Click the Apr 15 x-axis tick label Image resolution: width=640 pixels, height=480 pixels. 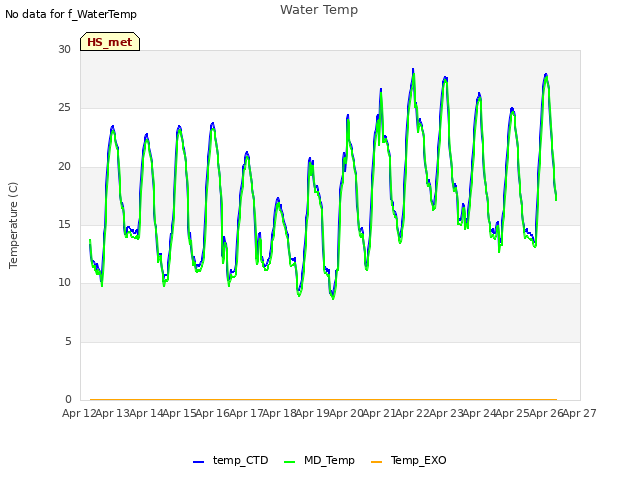click(179, 413)
